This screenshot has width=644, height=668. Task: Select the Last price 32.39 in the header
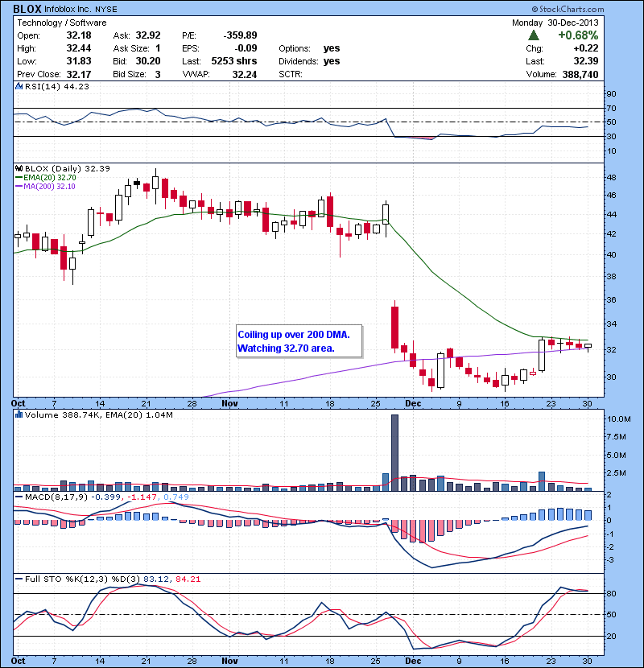click(x=586, y=61)
